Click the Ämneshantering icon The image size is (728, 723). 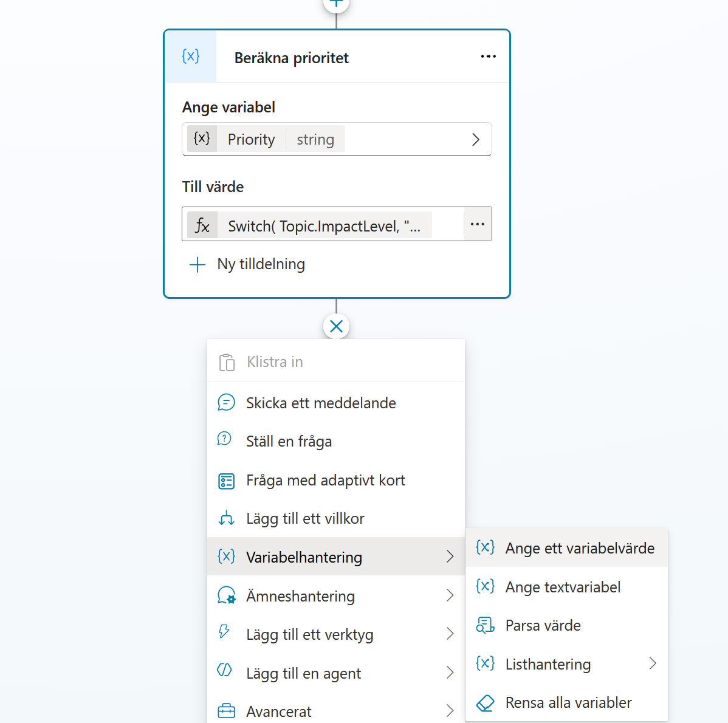226,595
